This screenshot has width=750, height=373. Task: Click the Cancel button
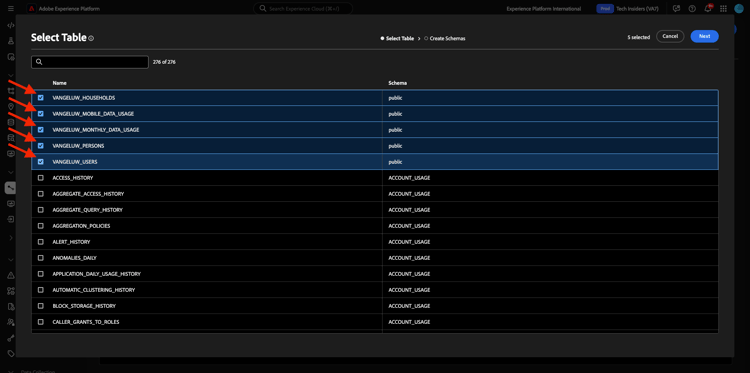(x=670, y=36)
